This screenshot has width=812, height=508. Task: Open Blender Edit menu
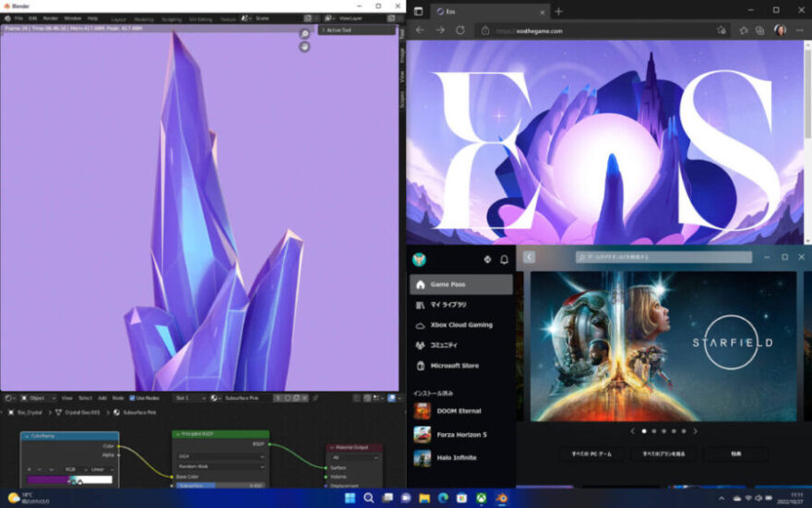coord(32,18)
